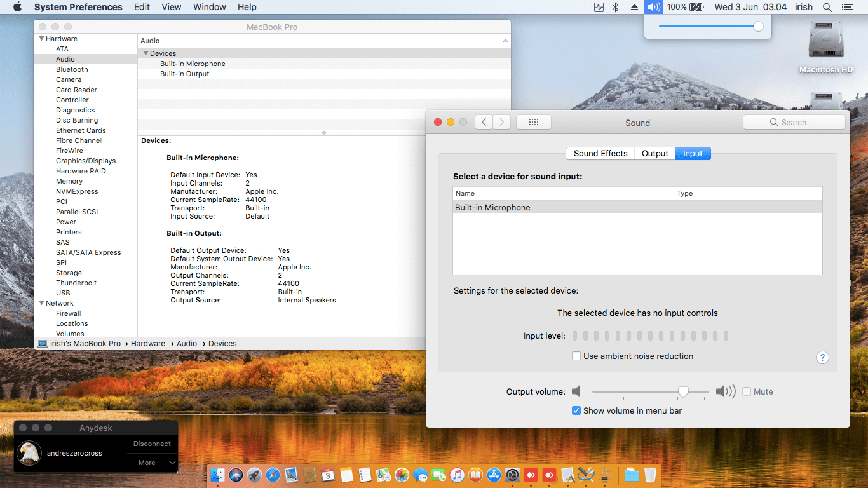
Task: Click the Bluetooth icon in the menu bar
Action: (x=615, y=7)
